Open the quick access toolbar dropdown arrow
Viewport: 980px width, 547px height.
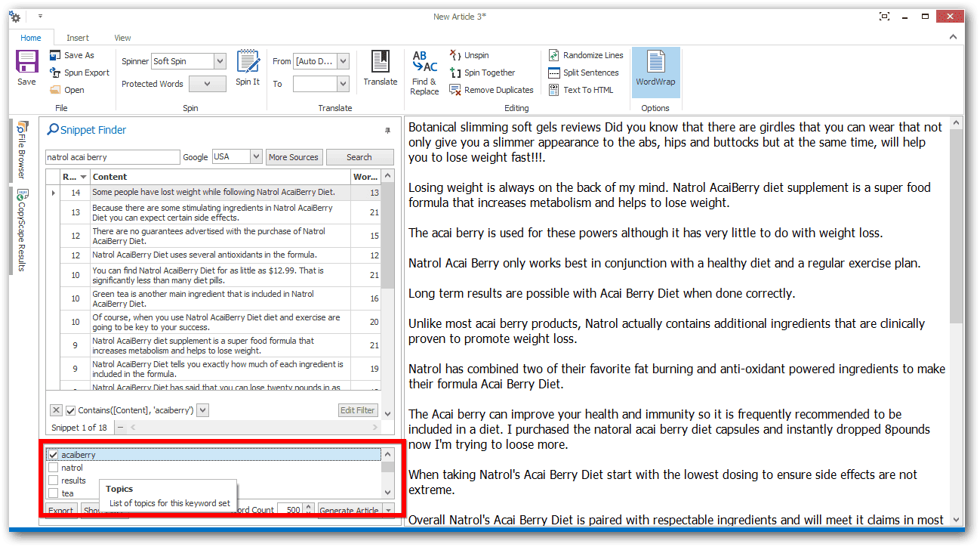[40, 16]
